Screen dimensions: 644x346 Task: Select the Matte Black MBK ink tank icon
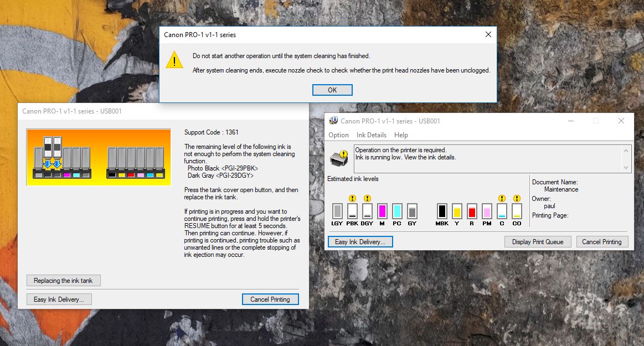click(x=442, y=211)
